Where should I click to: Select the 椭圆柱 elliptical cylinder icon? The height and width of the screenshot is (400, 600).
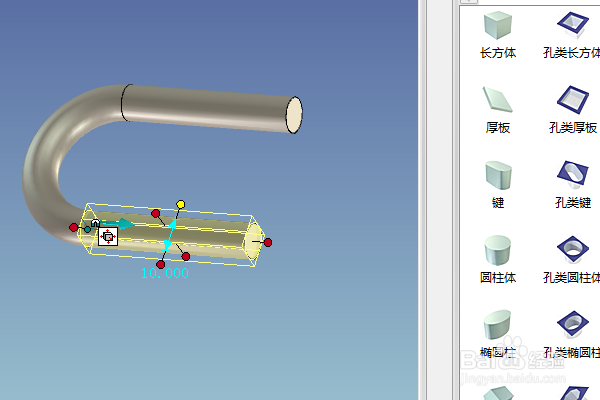click(x=497, y=325)
